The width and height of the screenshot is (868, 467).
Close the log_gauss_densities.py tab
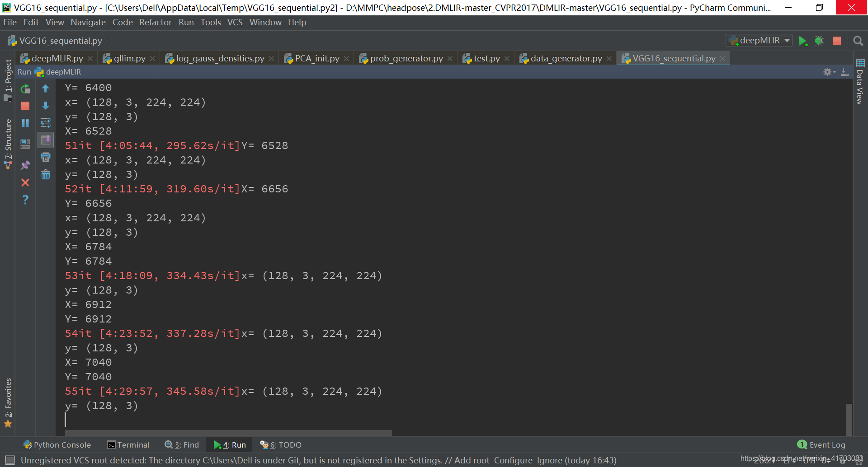(x=271, y=59)
